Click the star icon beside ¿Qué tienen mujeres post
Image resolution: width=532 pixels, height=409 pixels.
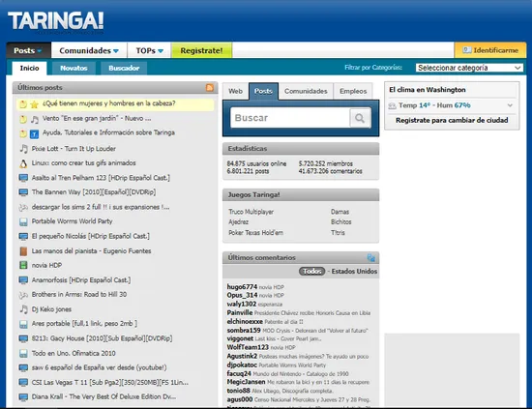[34, 104]
